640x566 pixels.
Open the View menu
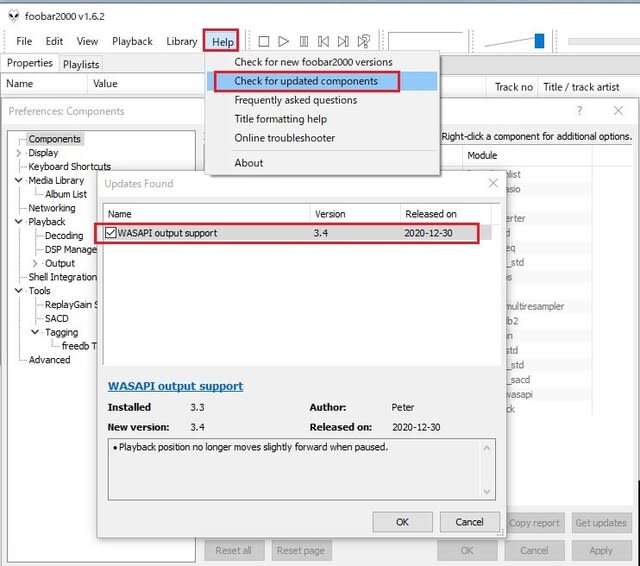87,41
